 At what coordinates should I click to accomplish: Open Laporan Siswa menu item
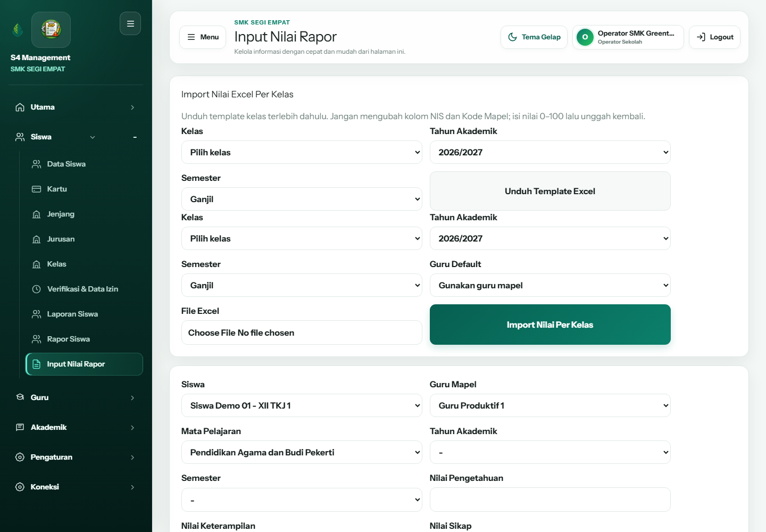(x=84, y=314)
